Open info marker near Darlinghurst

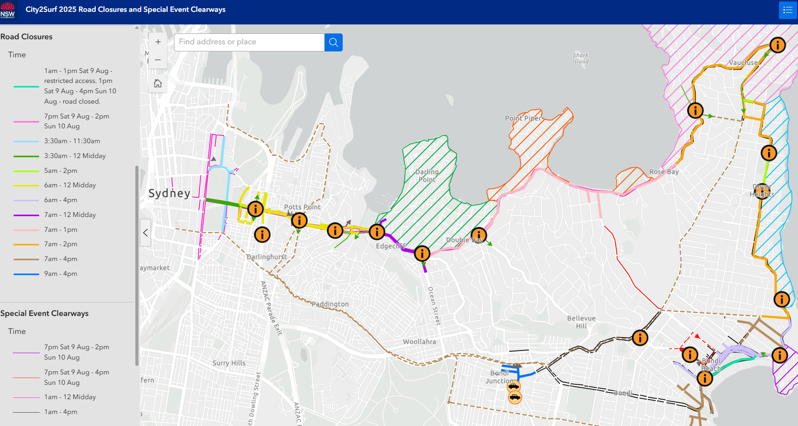(x=262, y=235)
